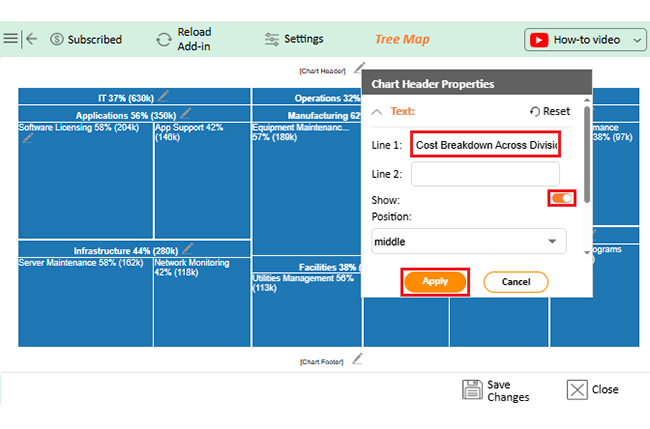Viewport: 650px width, 429px height.
Task: Expand the How-to video dropdown arrow
Action: click(x=637, y=40)
